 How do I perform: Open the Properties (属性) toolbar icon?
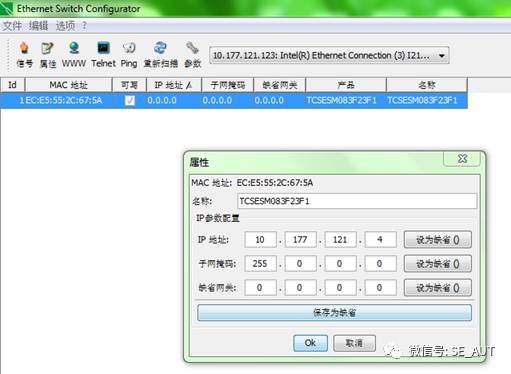pyautogui.click(x=48, y=55)
